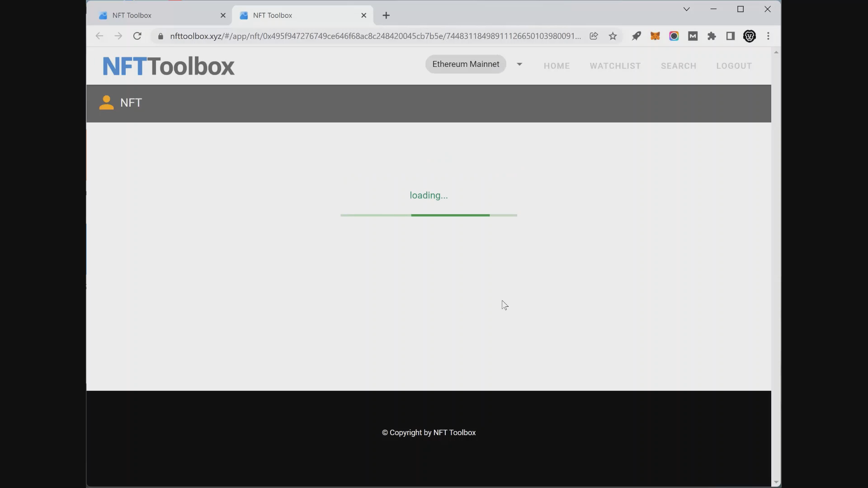868x488 pixels.
Task: Open the browser profile avatar
Action: tap(750, 36)
